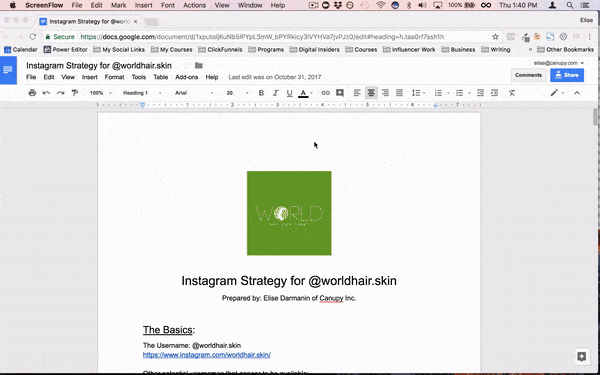Screen dimensions: 600x375
Task: Click Decrease indent icon
Action: (x=480, y=93)
